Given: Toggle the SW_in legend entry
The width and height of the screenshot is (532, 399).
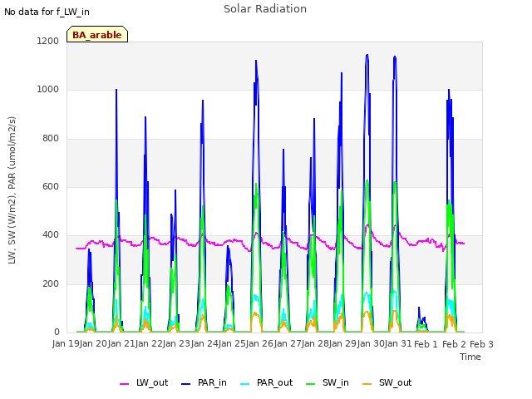Looking at the screenshot, I should pyautogui.click(x=328, y=382).
